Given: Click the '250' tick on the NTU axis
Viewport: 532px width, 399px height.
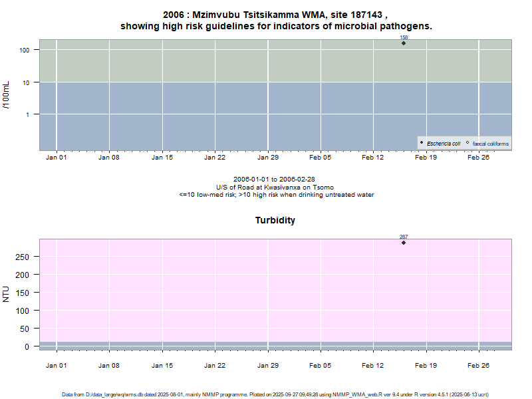Looking at the screenshot, I should [23, 257].
